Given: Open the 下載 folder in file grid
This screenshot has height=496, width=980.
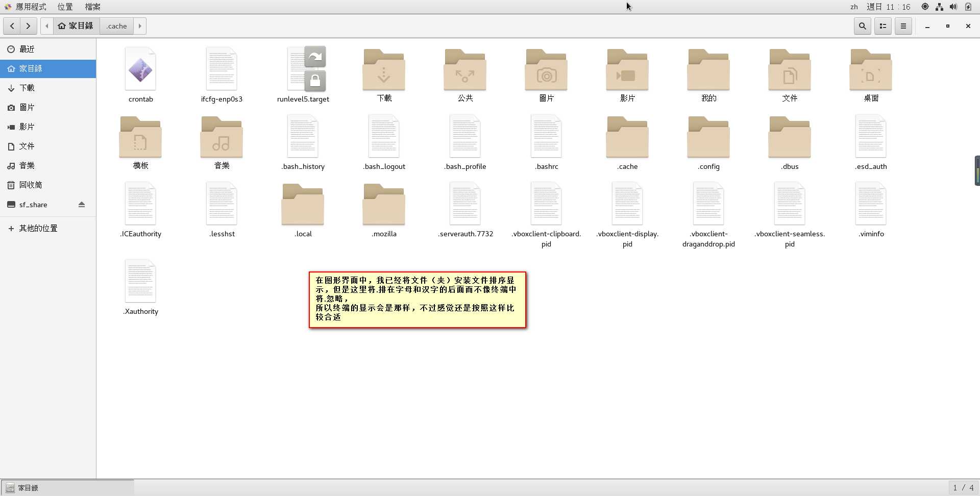Looking at the screenshot, I should click(x=384, y=70).
